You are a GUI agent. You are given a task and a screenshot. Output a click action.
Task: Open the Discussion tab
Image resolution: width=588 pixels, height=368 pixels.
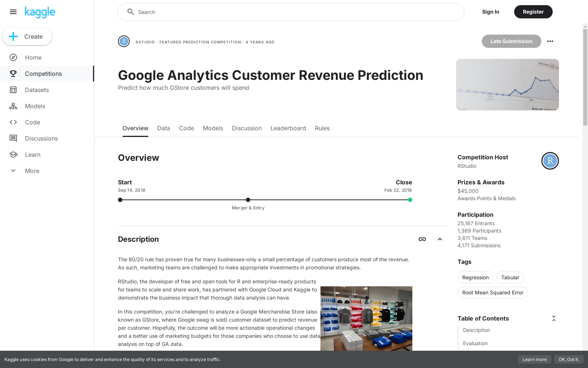(x=247, y=128)
